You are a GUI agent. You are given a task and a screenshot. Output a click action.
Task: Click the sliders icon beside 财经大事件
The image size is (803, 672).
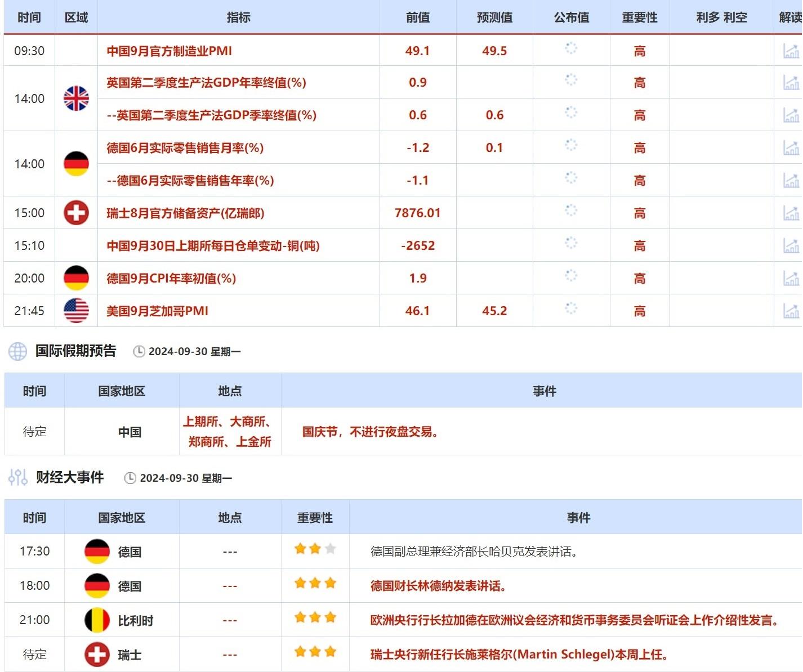click(17, 477)
